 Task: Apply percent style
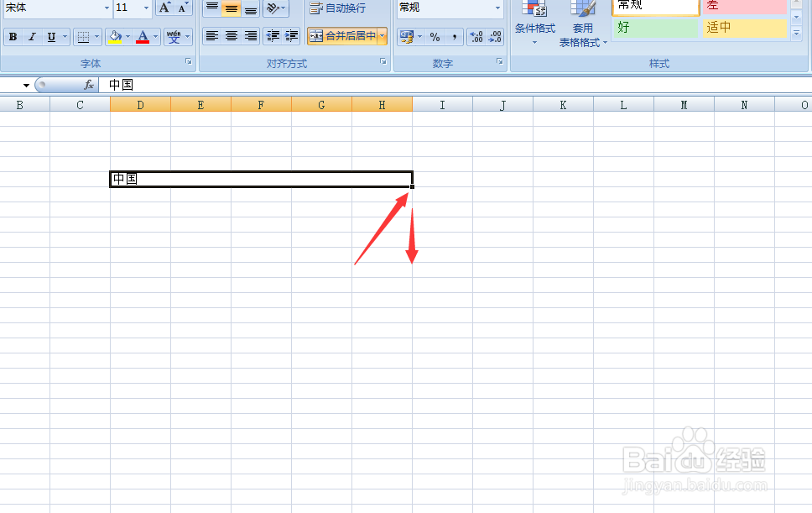pos(435,37)
